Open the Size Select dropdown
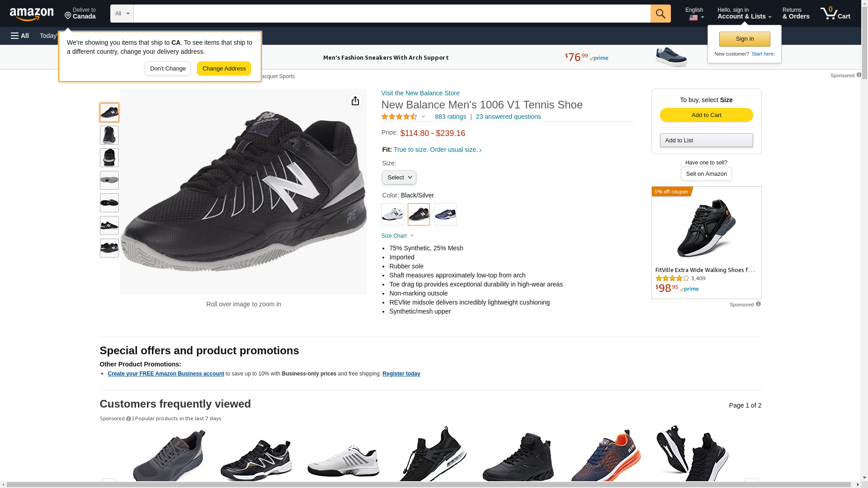This screenshot has height=488, width=868. pos(399,178)
